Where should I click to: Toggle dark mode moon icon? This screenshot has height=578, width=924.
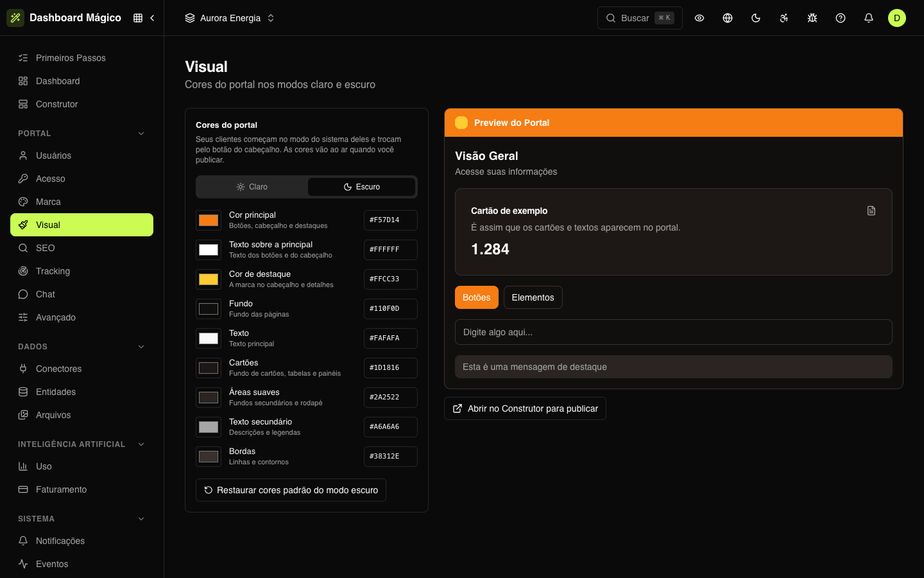756,18
